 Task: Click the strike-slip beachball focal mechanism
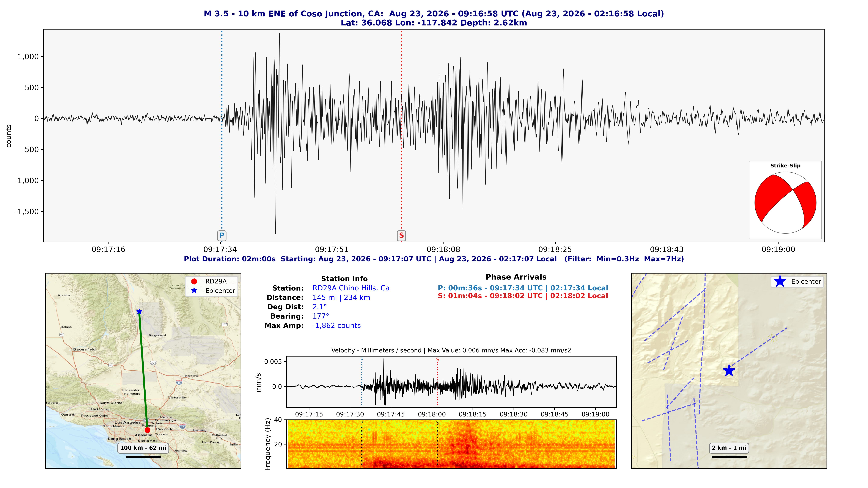[x=785, y=203]
